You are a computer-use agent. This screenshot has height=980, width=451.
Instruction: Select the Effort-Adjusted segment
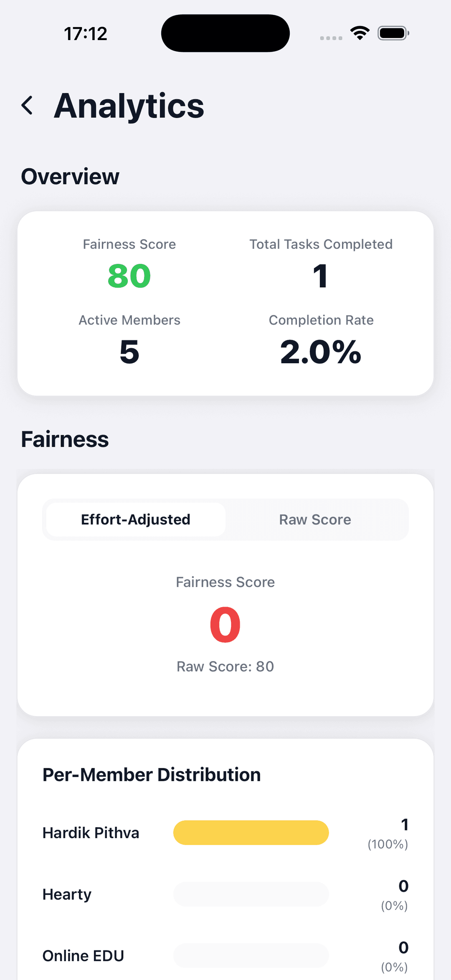point(135,519)
